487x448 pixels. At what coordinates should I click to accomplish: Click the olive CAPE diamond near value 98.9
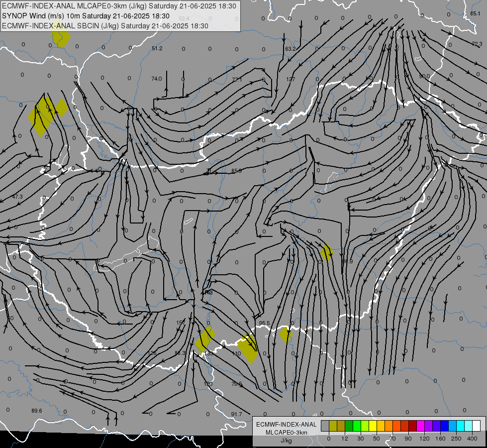pos(326,252)
